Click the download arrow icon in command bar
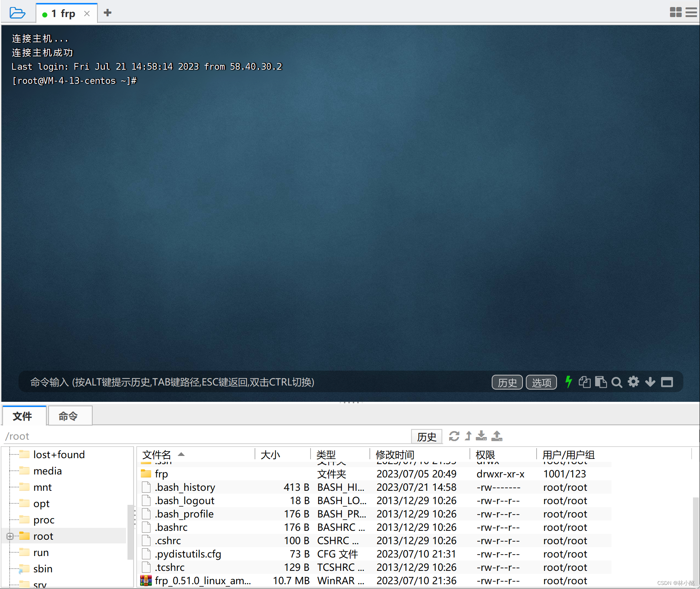700x589 pixels. [650, 382]
